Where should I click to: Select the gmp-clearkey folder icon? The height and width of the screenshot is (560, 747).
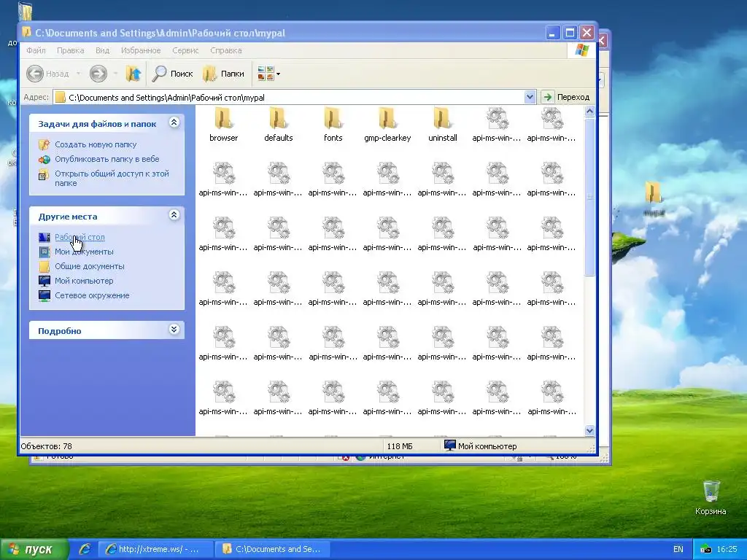[x=388, y=119]
